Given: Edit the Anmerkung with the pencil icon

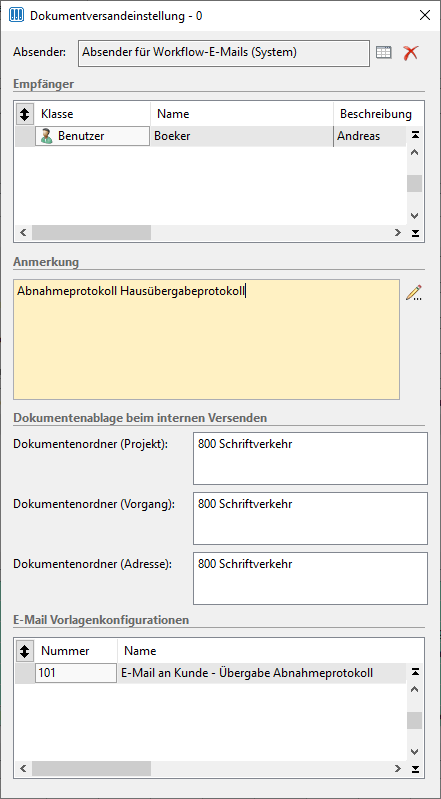Looking at the screenshot, I should click(x=414, y=292).
